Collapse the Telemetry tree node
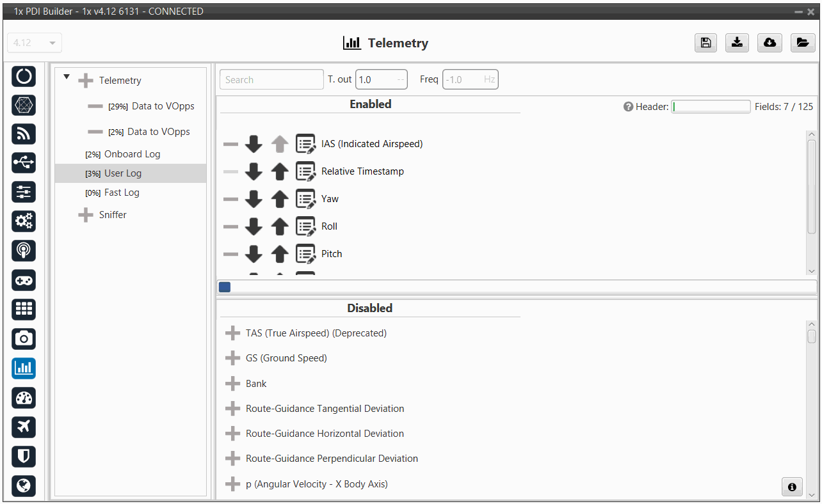Viewport: 822px width, 504px height. pyautogui.click(x=67, y=77)
